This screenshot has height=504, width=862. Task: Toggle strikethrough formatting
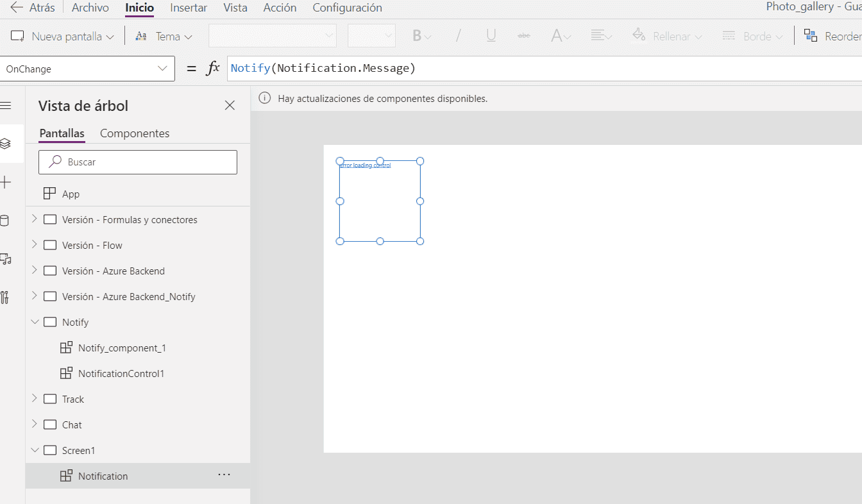point(524,36)
